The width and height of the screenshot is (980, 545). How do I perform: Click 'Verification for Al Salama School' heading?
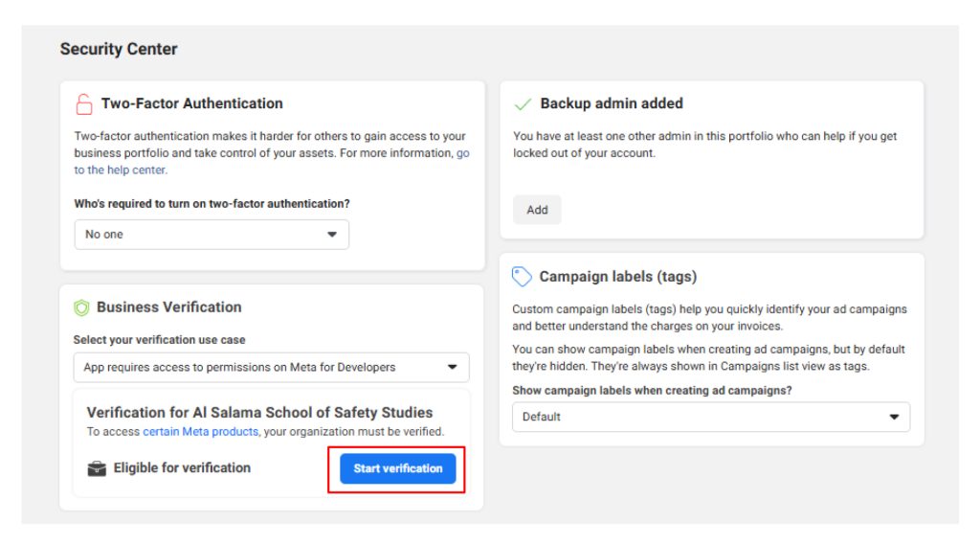pyautogui.click(x=259, y=413)
